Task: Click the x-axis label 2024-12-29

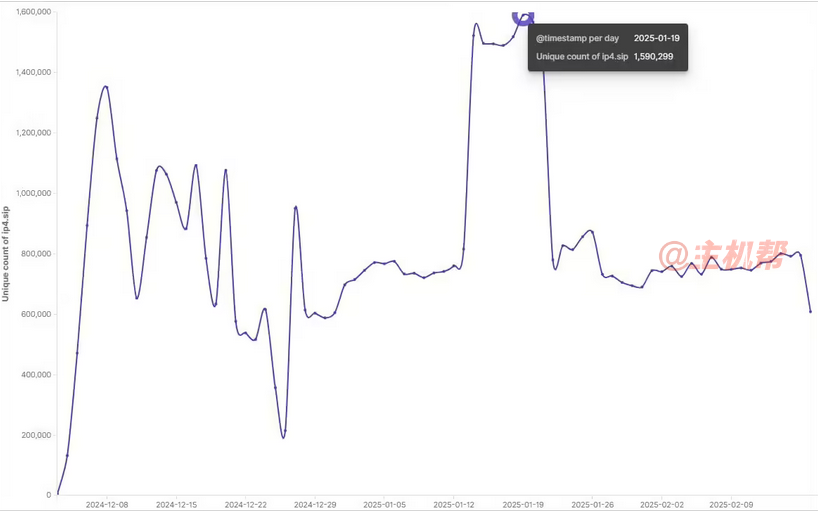Action: click(315, 505)
